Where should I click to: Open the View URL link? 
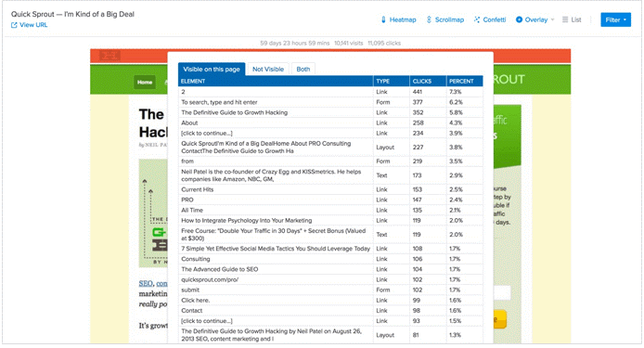[29, 25]
